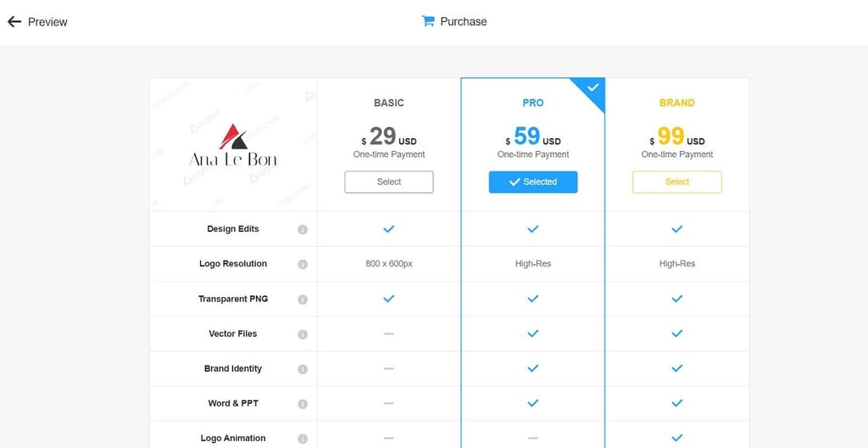This screenshot has width=868, height=448.
Task: Click the Word & PPT row label
Action: (233, 404)
